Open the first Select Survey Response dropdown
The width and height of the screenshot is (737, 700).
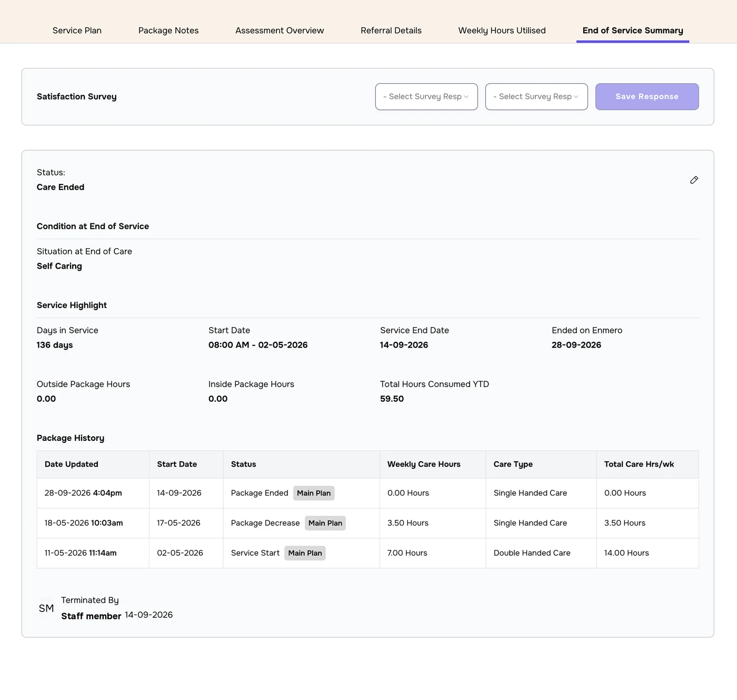tap(426, 97)
